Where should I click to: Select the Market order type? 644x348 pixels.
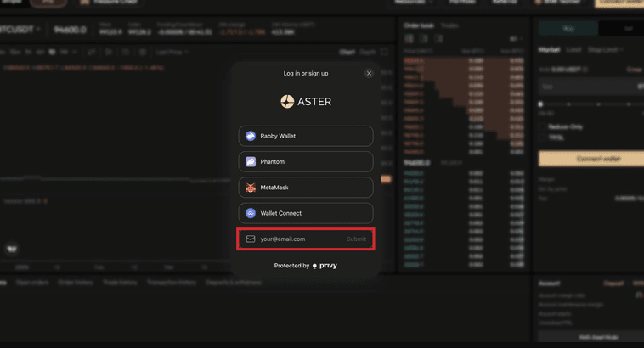point(549,50)
